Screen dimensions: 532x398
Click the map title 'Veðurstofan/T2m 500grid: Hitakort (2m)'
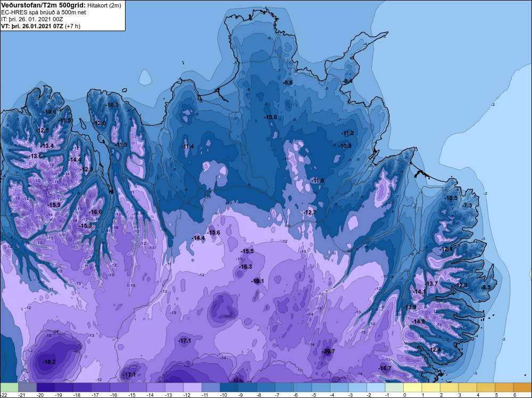point(61,5)
